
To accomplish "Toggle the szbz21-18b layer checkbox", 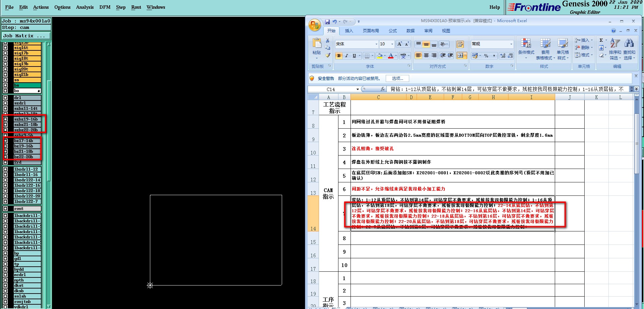I will pyautogui.click(x=5, y=125).
